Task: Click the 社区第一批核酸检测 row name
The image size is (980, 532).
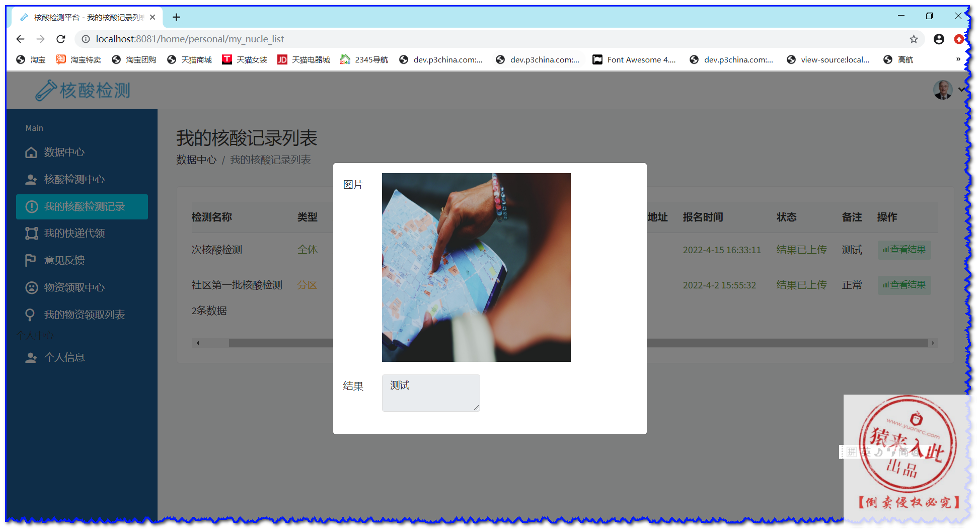Action: coord(237,285)
